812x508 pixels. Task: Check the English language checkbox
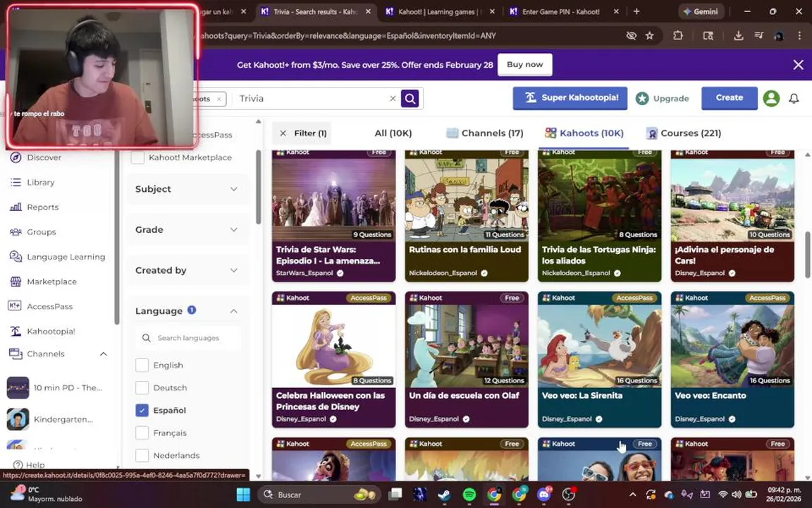[x=142, y=365]
